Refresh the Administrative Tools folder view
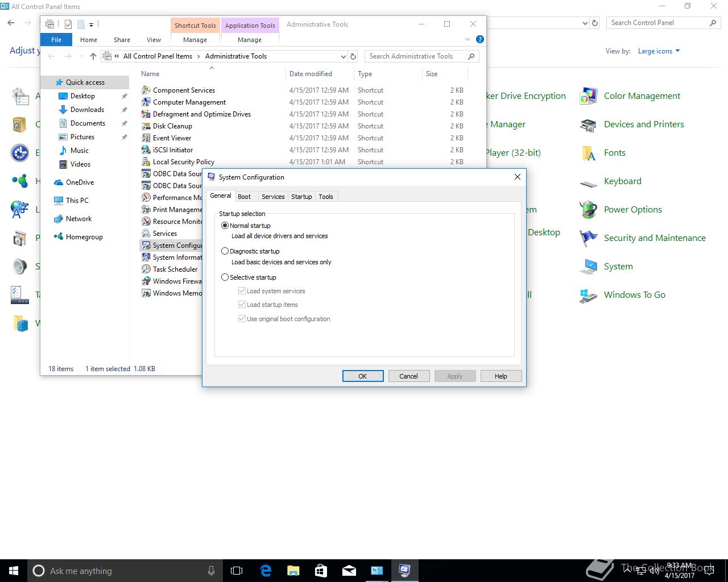This screenshot has width=728, height=582. click(x=353, y=56)
